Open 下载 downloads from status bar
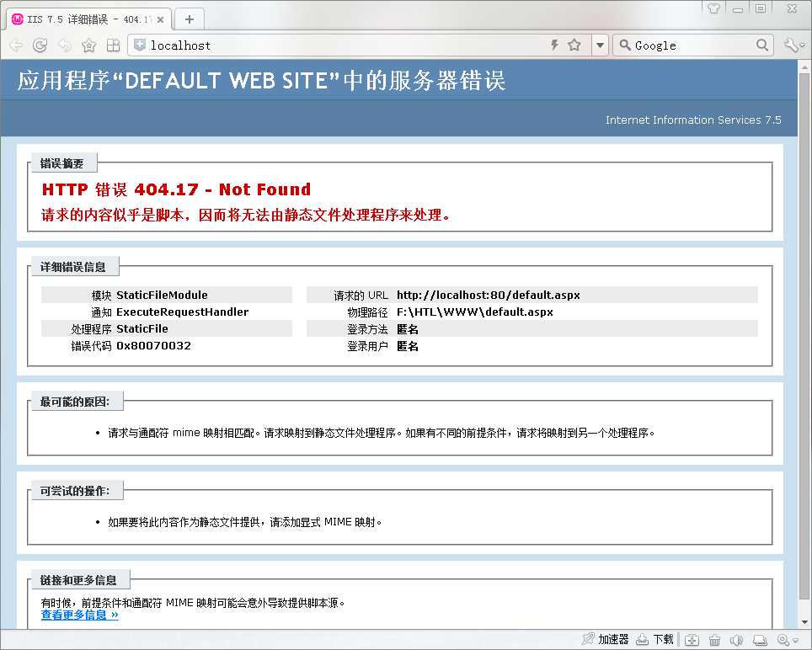Image resolution: width=812 pixels, height=650 pixels. pyautogui.click(x=654, y=640)
